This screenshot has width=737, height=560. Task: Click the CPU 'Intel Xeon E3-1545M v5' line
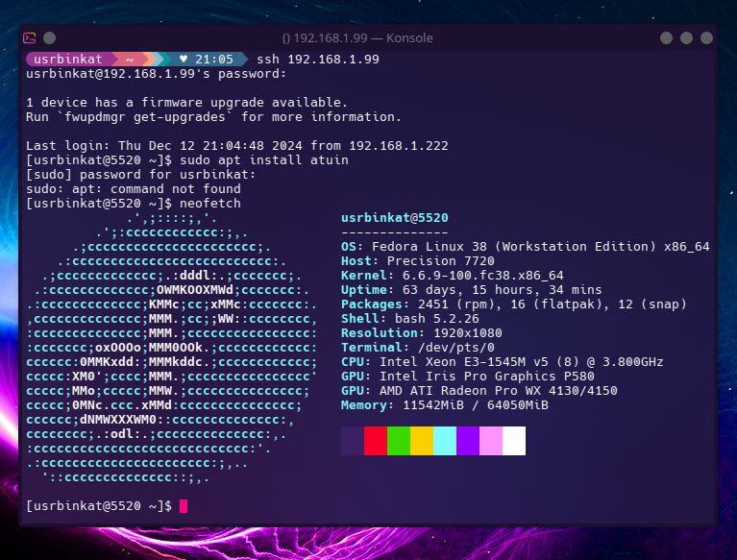point(502,362)
